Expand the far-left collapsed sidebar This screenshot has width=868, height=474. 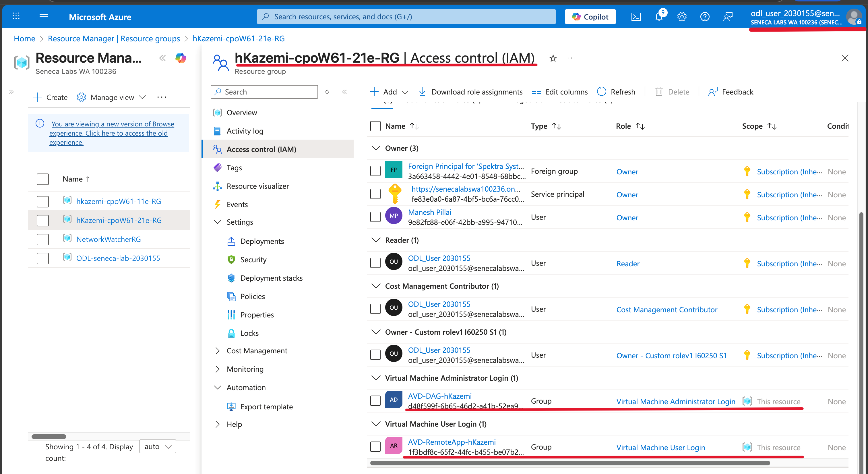(x=11, y=92)
